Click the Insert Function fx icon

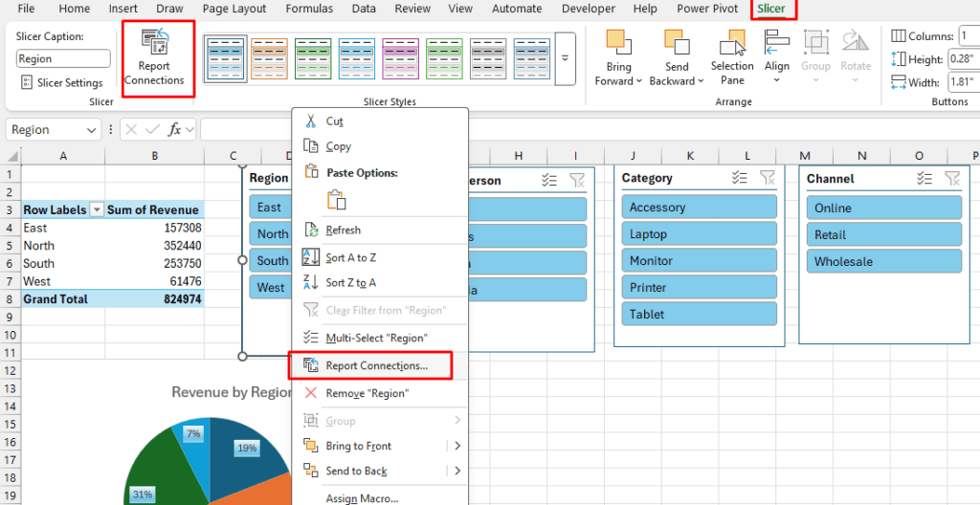174,130
